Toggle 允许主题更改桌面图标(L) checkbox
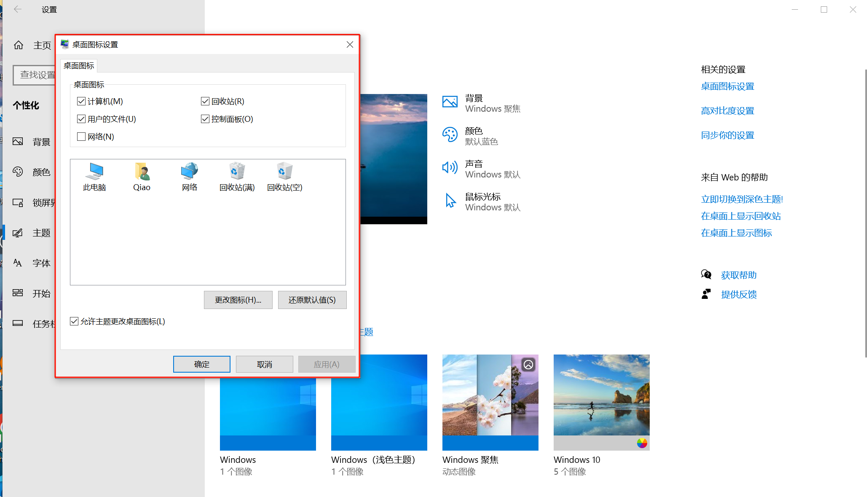 (74, 322)
